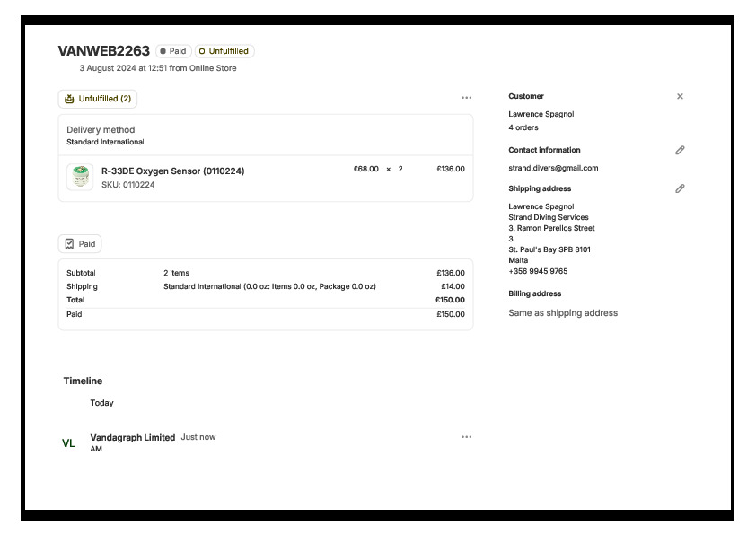Click the Standard International delivery method

(105, 142)
